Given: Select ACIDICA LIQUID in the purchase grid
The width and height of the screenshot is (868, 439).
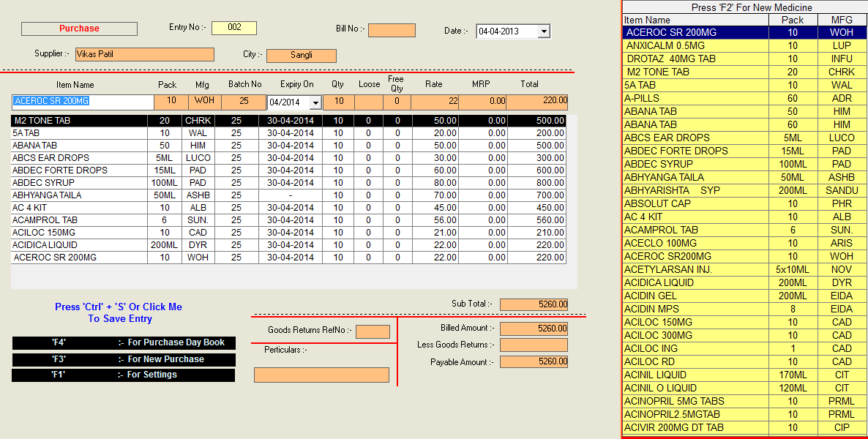Looking at the screenshot, I should (x=288, y=245).
